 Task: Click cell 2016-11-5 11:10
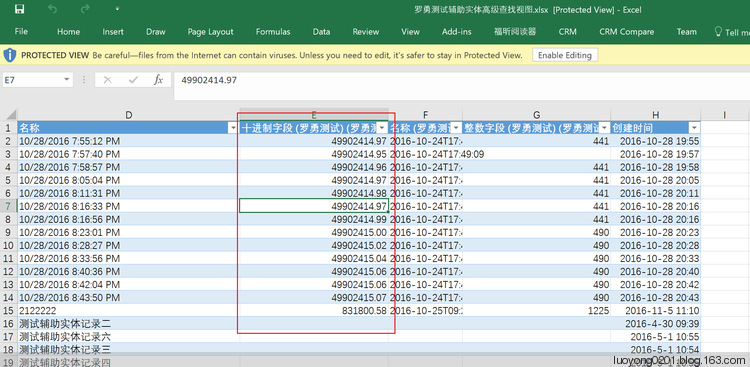point(655,310)
